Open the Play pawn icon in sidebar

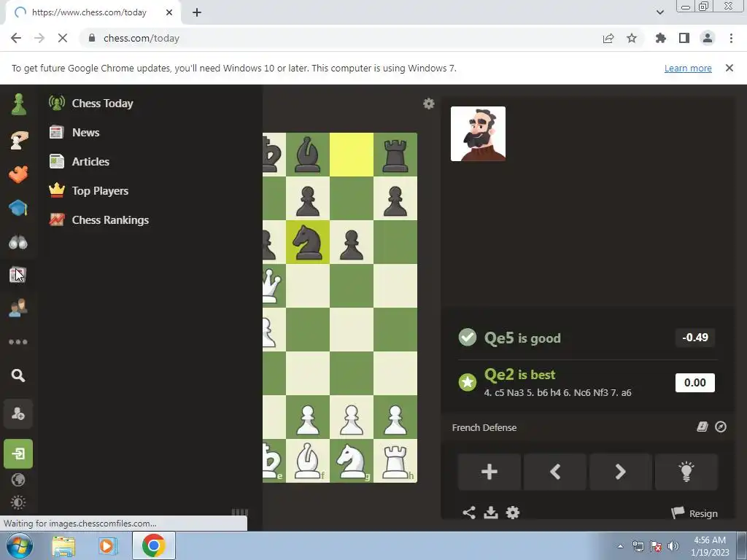[18, 104]
